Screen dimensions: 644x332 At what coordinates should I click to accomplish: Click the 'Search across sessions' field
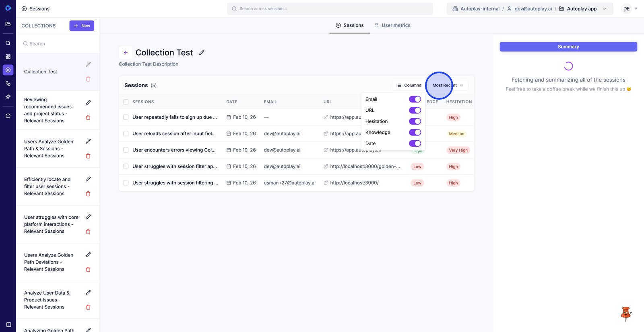pyautogui.click(x=330, y=9)
